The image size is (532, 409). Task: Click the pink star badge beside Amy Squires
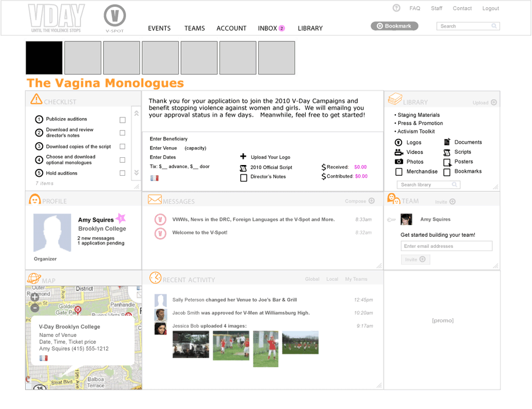pyautogui.click(x=121, y=218)
